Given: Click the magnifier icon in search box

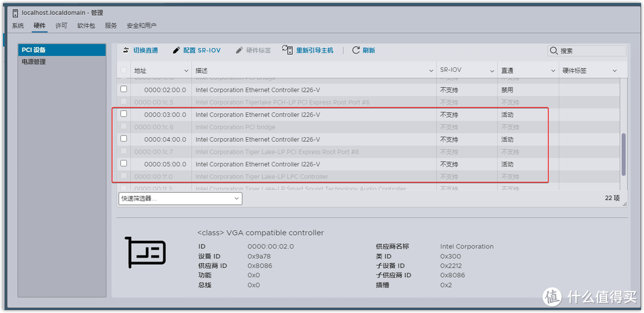Looking at the screenshot, I should [553, 51].
